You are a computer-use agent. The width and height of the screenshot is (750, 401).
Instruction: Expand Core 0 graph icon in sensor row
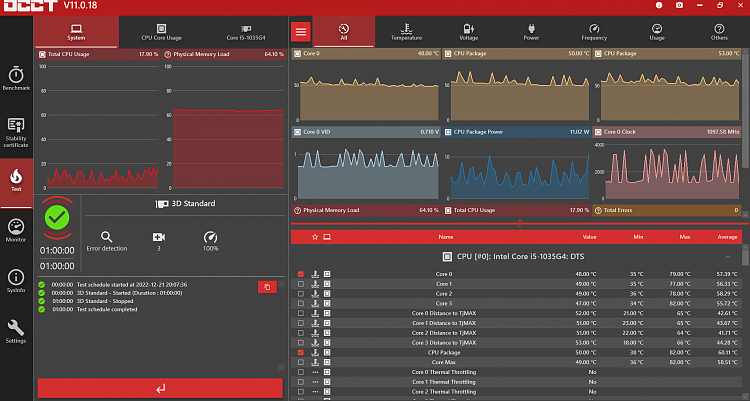(327, 274)
